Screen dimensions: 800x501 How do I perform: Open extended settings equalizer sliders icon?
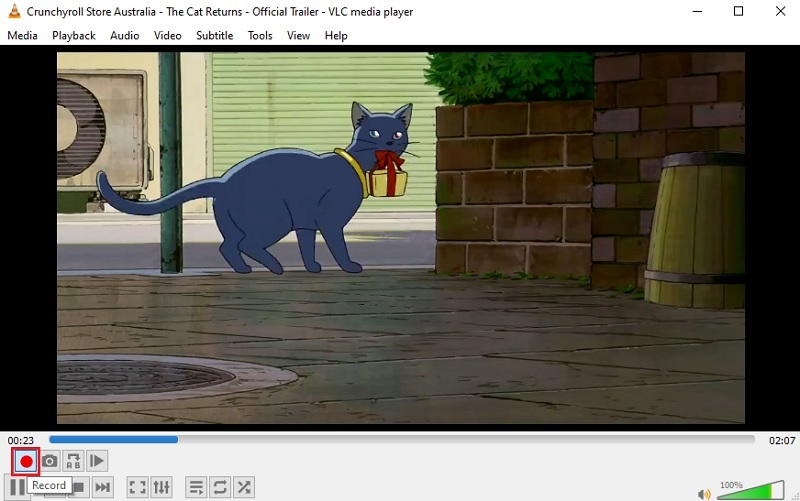tap(162, 487)
